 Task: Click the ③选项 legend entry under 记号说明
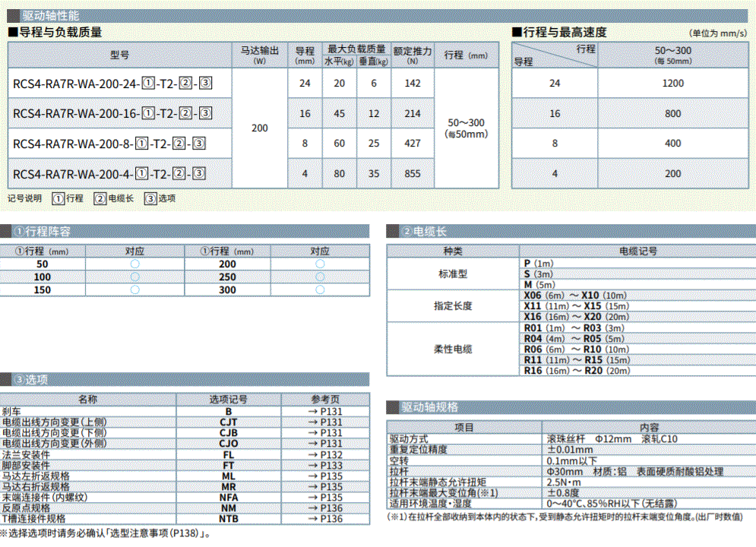[x=160, y=198]
